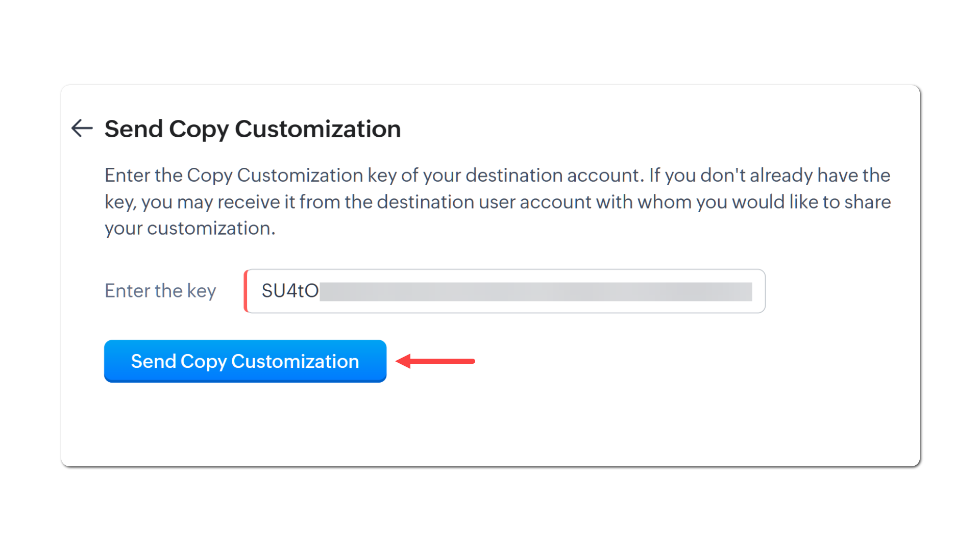This screenshot has width=980, height=551.
Task: Click the red left edge of key field
Action: point(246,291)
